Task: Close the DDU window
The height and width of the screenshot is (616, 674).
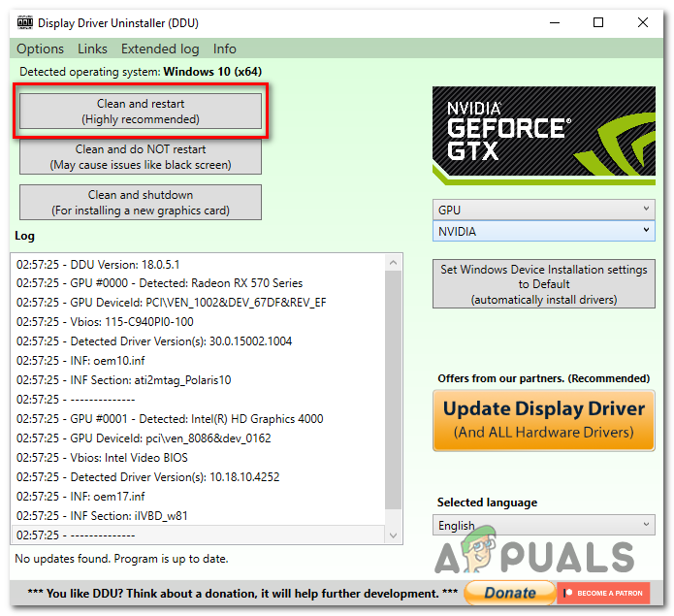Action: click(643, 22)
